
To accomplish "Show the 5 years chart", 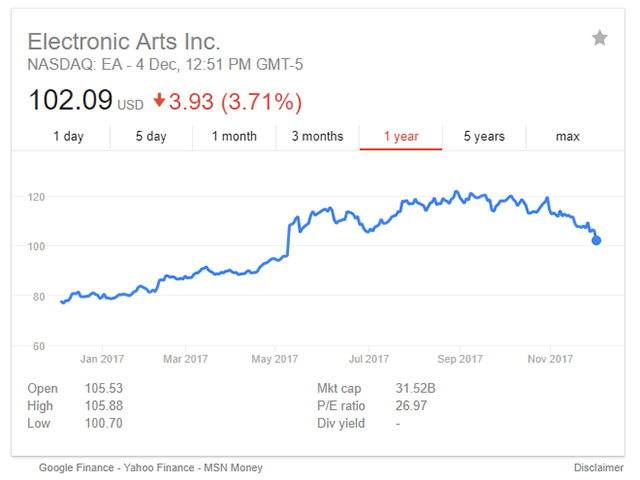I will (x=484, y=137).
